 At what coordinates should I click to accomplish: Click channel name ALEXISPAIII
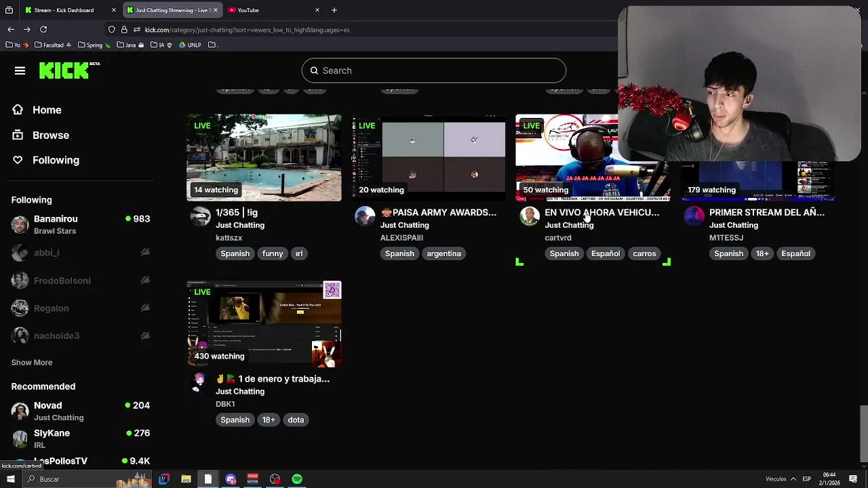tap(401, 238)
